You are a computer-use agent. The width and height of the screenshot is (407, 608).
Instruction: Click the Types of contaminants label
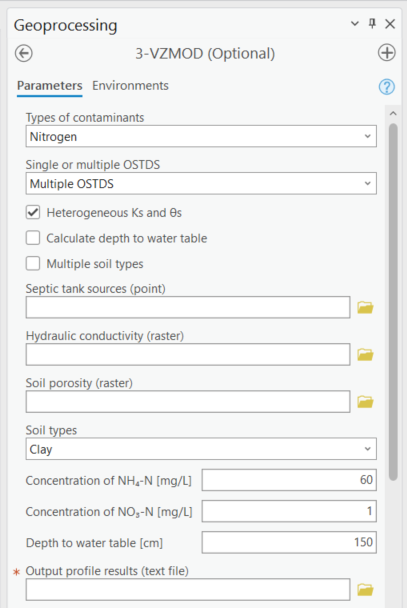tap(85, 117)
